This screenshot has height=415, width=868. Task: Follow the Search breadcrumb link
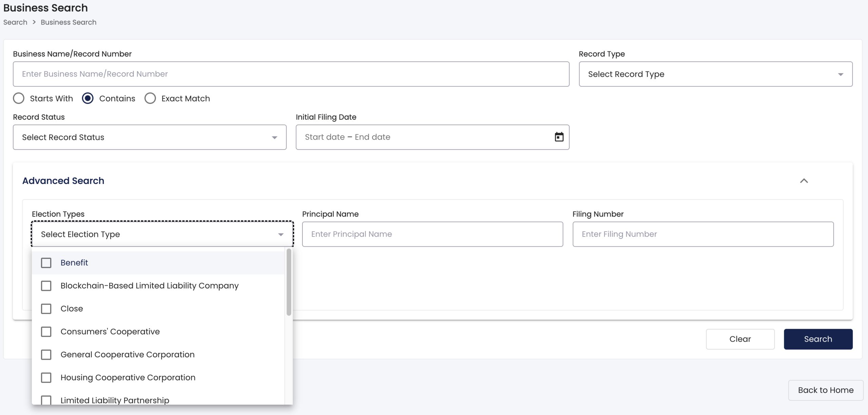pos(15,22)
